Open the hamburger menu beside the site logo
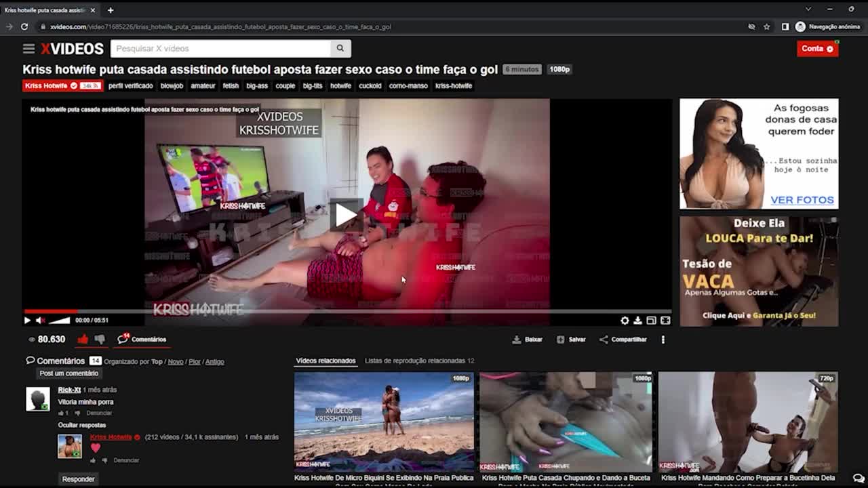Image resolution: width=868 pixels, height=488 pixels. tap(28, 49)
